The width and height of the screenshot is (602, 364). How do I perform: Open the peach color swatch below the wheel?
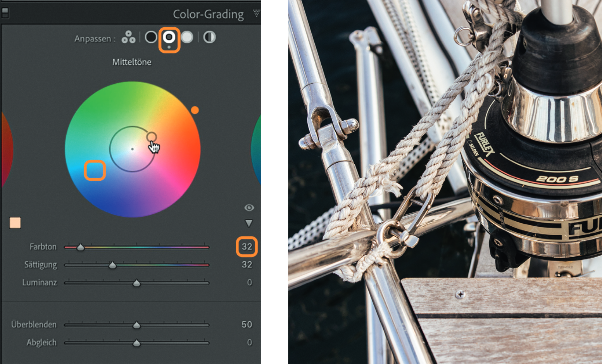pos(15,223)
